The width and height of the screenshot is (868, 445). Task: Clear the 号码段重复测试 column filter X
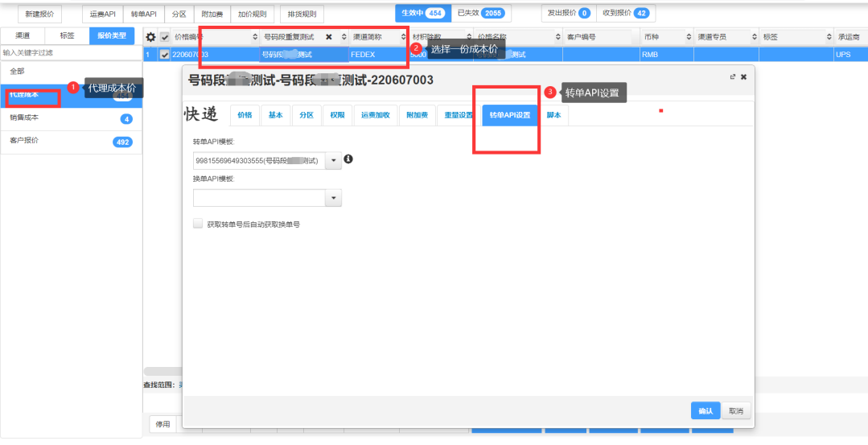[328, 37]
